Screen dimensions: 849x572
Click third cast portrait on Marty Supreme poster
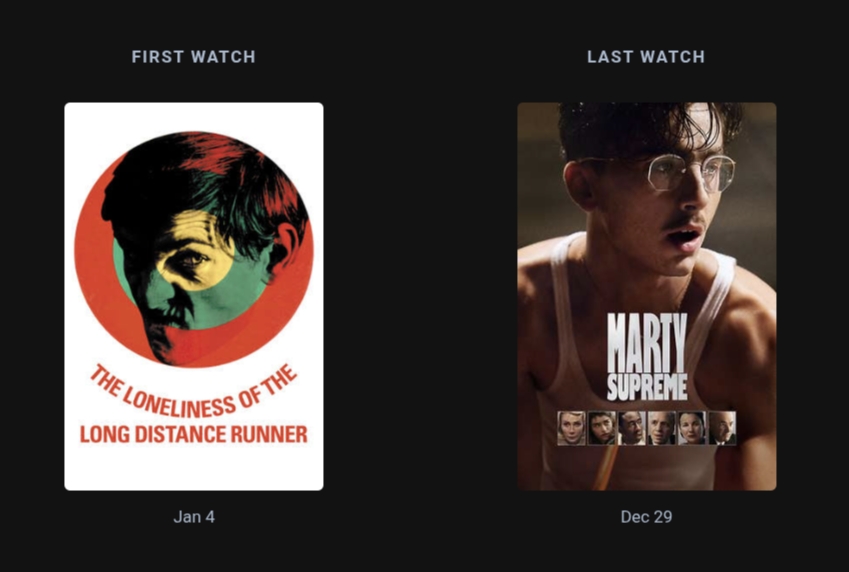(632, 428)
